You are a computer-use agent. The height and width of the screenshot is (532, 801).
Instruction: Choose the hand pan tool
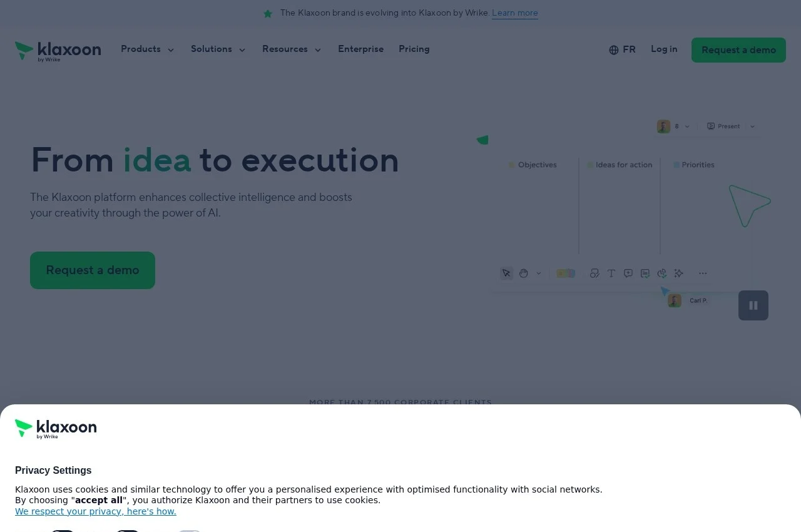point(524,274)
